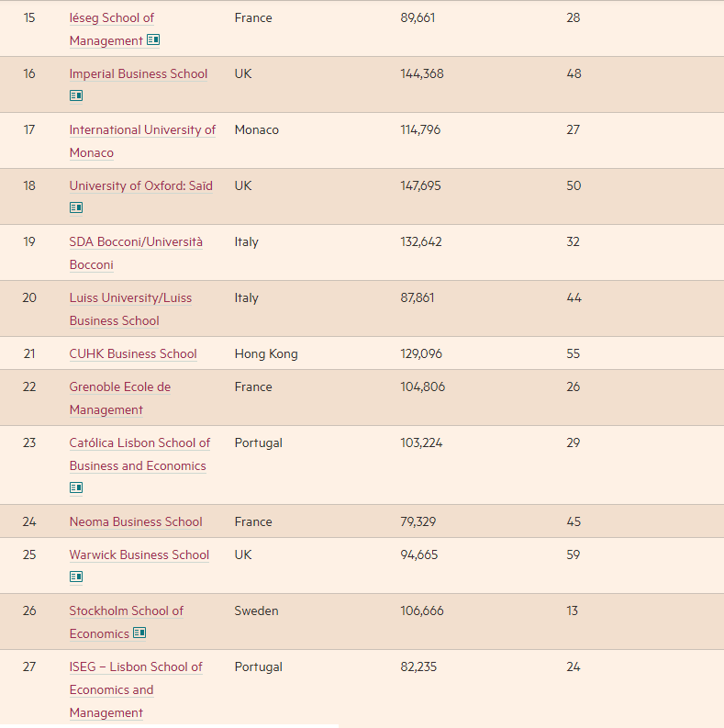Click value 13 in Stockholm row
The width and height of the screenshot is (724, 728).
tap(573, 610)
